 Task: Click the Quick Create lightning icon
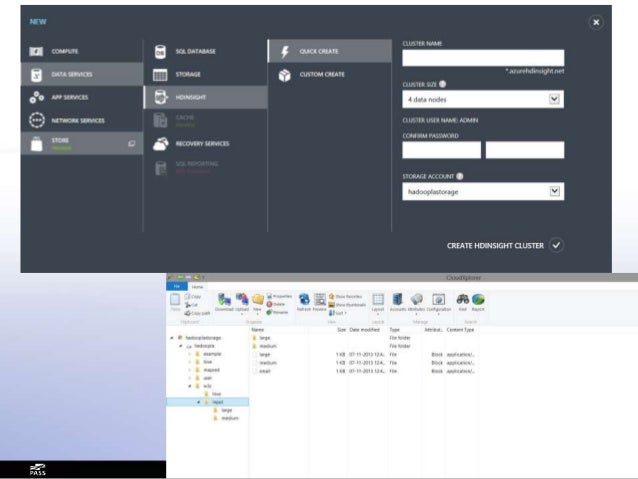coord(285,52)
